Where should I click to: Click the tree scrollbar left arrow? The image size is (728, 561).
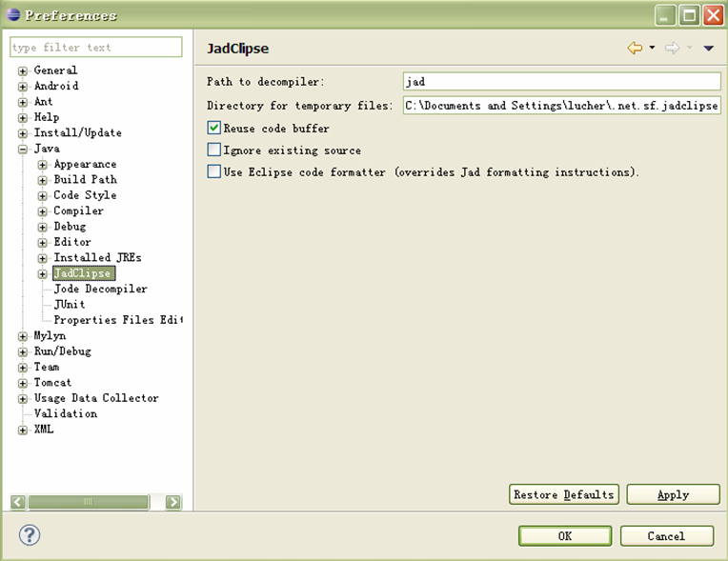click(x=18, y=502)
